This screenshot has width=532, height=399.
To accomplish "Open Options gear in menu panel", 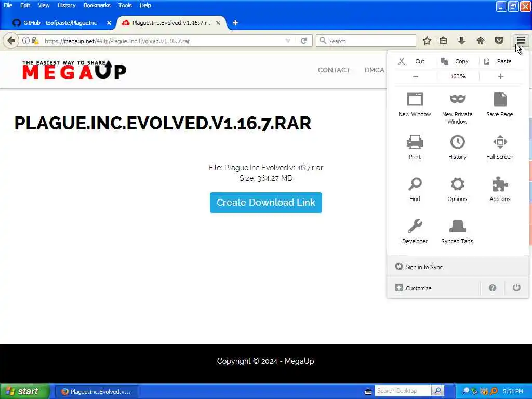I will tap(457, 189).
